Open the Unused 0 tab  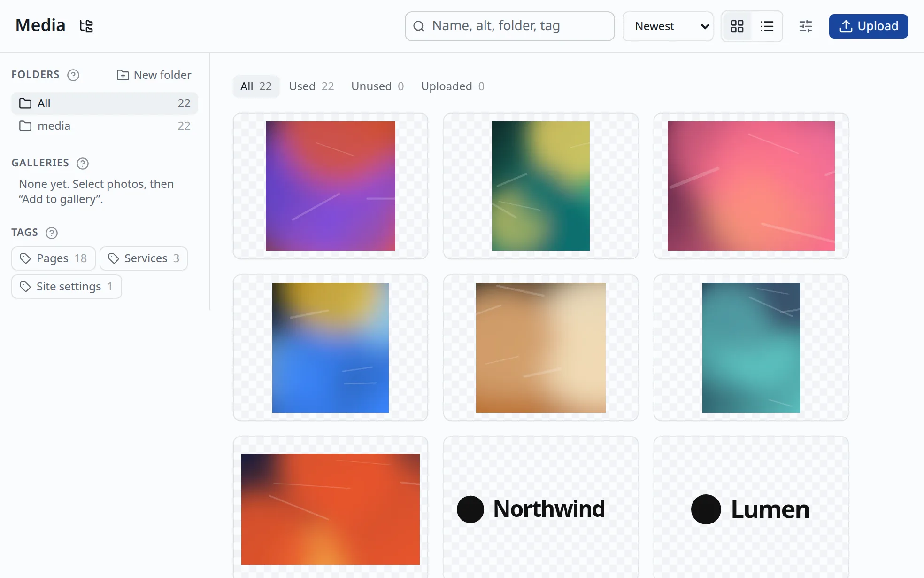(377, 86)
